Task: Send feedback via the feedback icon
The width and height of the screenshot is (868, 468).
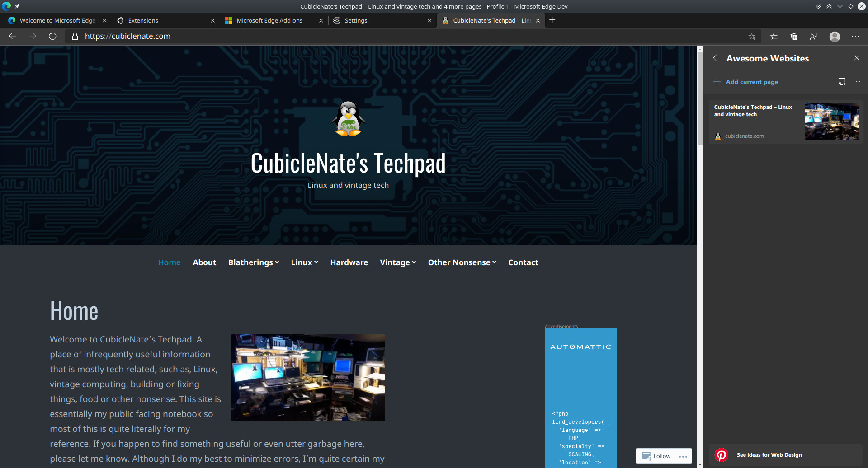Action: tap(814, 36)
